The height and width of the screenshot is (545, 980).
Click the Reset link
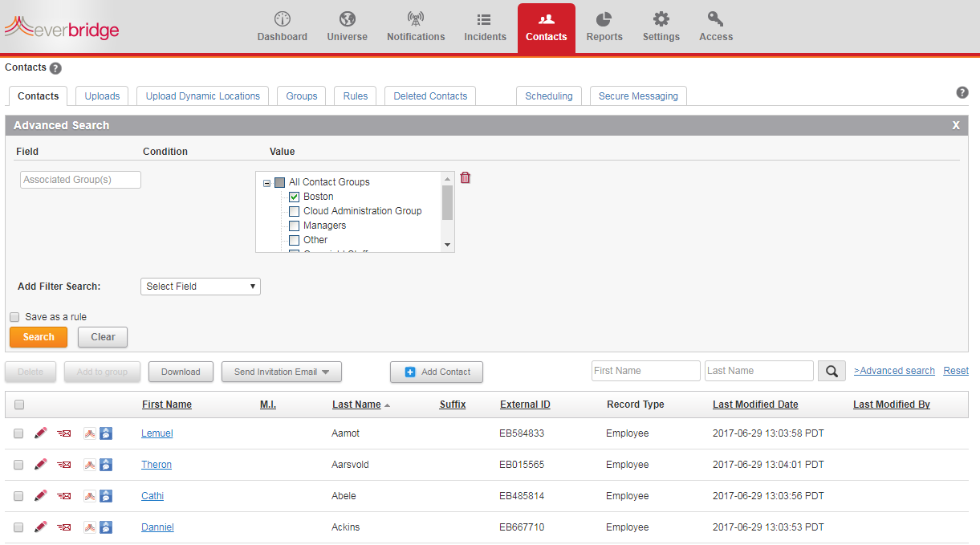click(955, 371)
